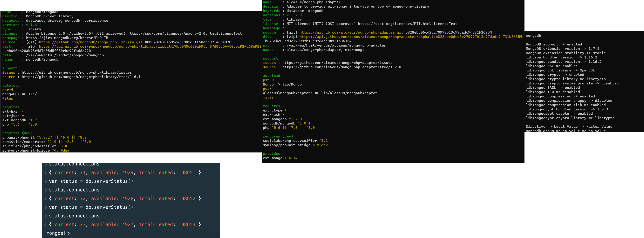Click output chevron beside current: 73 result
Image resolution: width=644 pixels, height=238 pixels.
46,225
